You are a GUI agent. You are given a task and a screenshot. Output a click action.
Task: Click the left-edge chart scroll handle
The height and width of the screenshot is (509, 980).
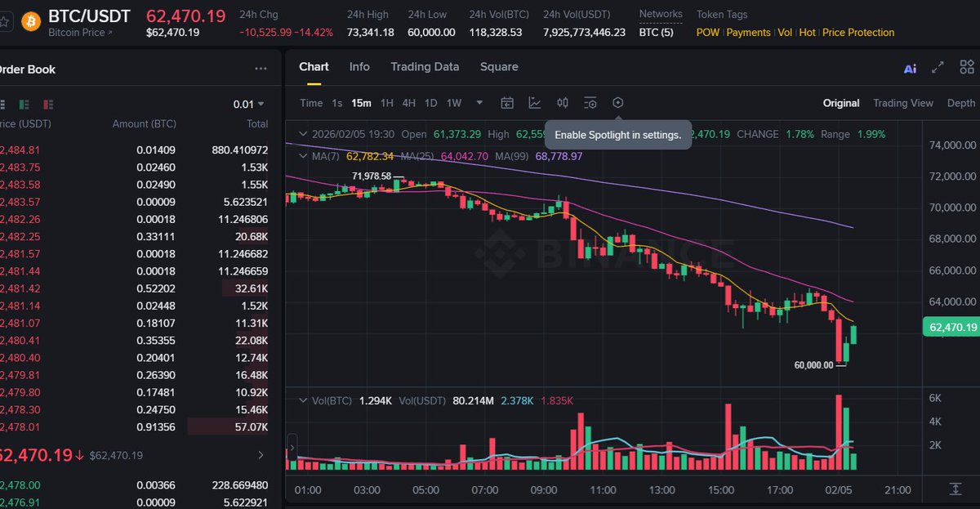(x=292, y=447)
